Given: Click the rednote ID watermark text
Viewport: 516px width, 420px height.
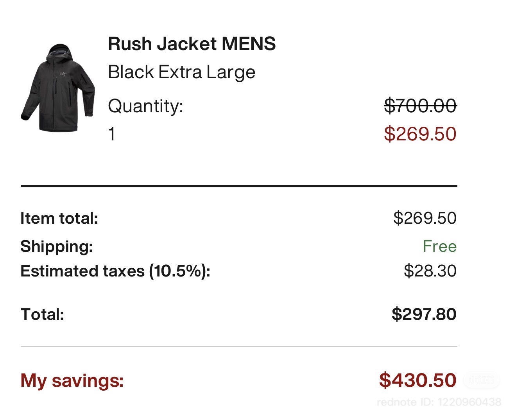Looking at the screenshot, I should coord(439,402).
